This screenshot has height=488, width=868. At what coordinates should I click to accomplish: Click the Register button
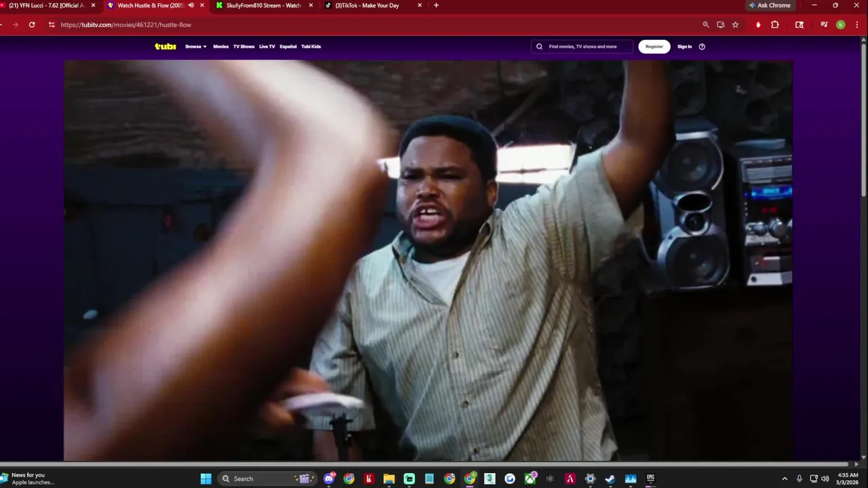tap(654, 47)
